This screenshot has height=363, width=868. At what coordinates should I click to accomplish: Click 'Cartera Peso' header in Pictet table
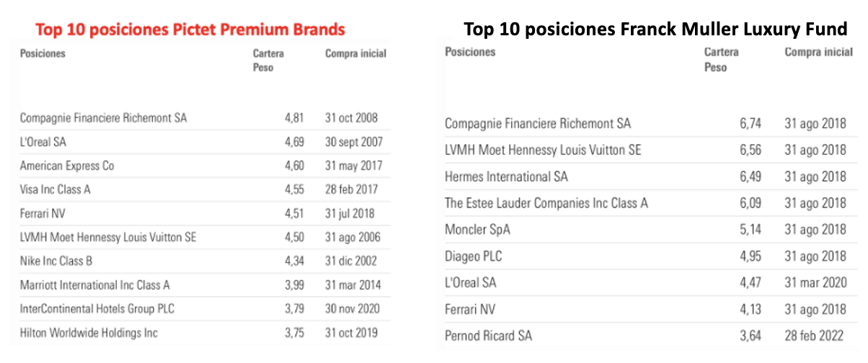268,60
